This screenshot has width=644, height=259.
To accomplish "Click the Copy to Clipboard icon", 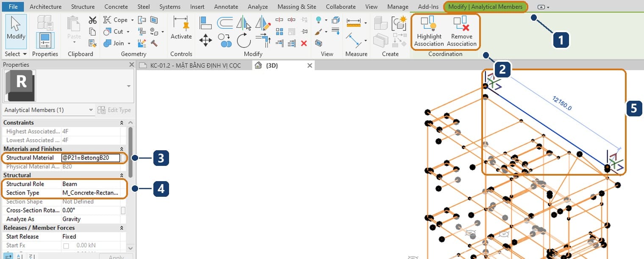I will pos(92,31).
